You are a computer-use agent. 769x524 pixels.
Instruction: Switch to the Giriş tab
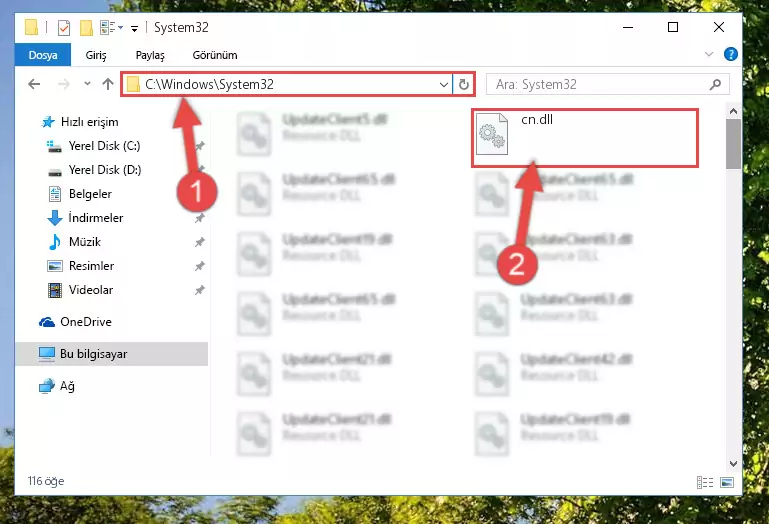click(96, 55)
